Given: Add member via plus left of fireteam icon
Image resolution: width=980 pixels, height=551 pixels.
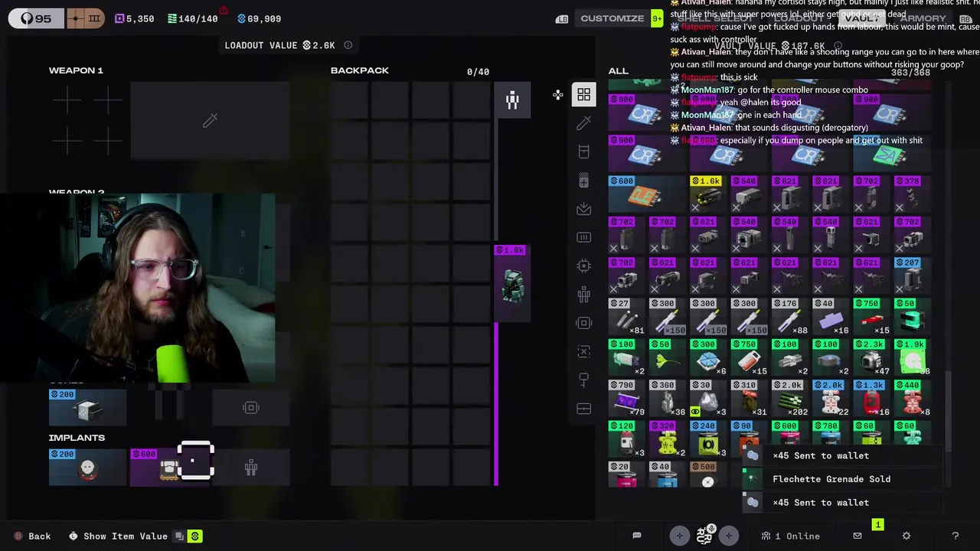Looking at the screenshot, I should (679, 536).
